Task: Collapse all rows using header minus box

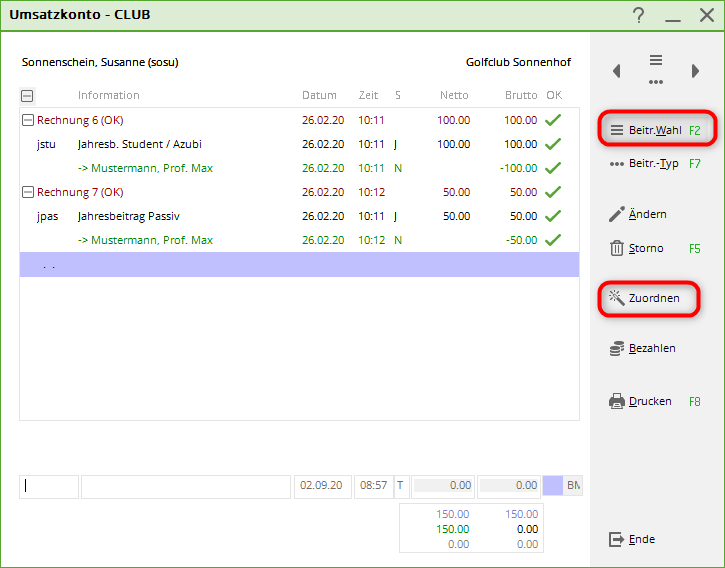Action: (27, 96)
